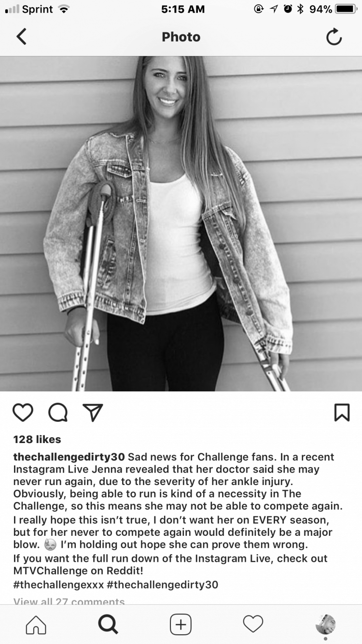Viewport: 362px width, 644px height.
Task: Refresh the photo page
Action: click(x=334, y=37)
